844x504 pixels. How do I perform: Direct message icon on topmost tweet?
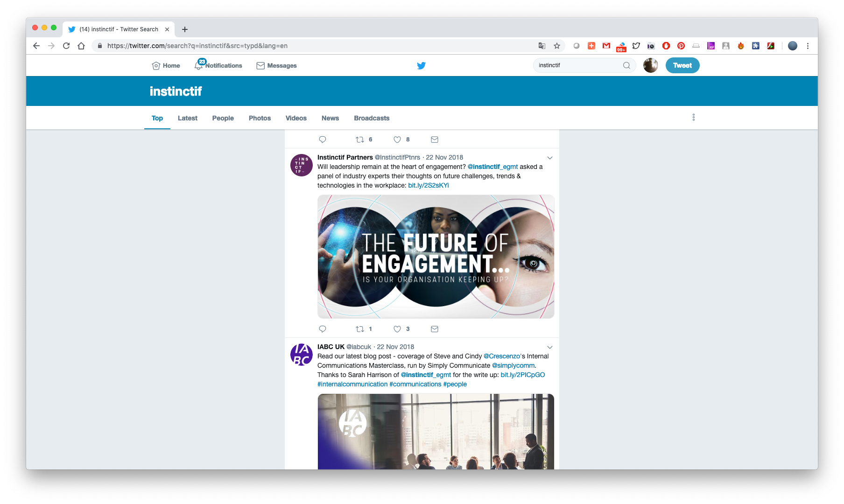point(435,140)
